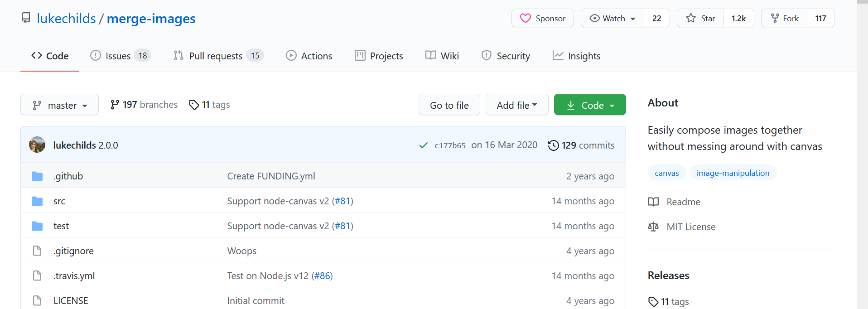Viewport: 868px width, 309px height.
Task: Open the Woops commit message
Action: click(241, 251)
